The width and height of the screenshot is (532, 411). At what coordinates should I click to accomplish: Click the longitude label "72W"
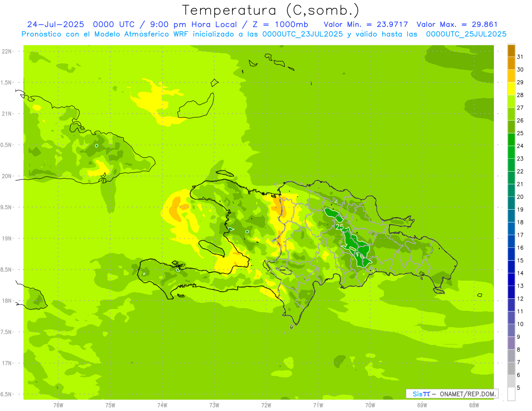[x=266, y=405]
